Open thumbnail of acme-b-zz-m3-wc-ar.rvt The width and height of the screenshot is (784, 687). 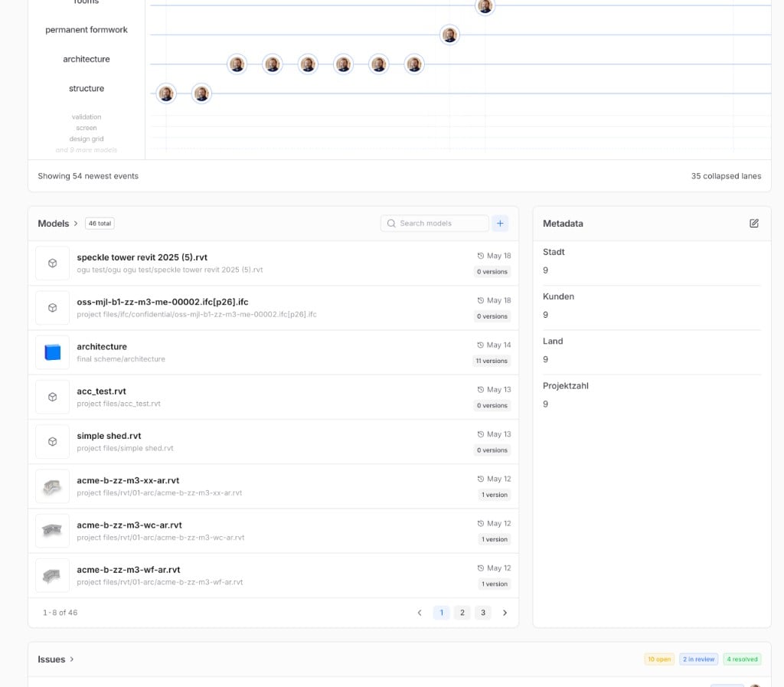click(x=53, y=531)
